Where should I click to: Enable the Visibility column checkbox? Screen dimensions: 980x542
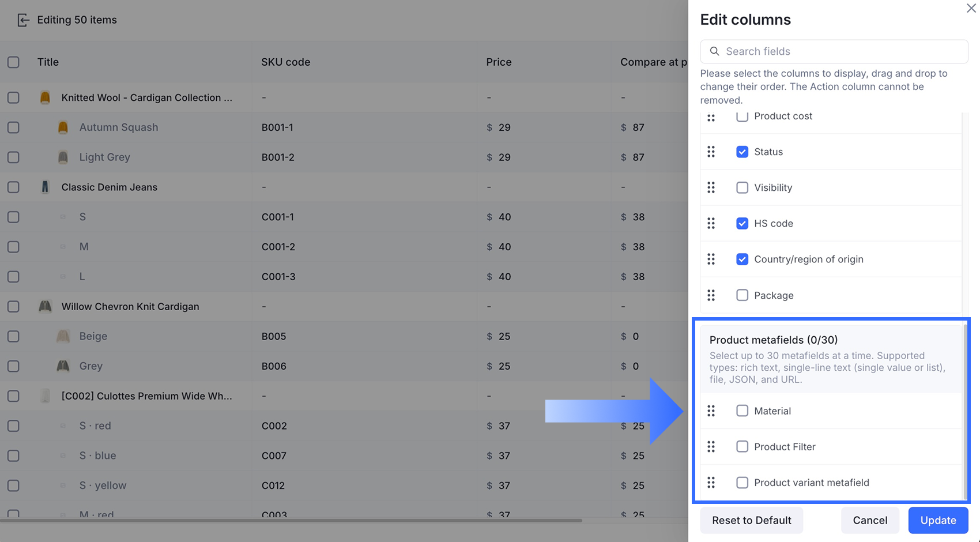[742, 187]
